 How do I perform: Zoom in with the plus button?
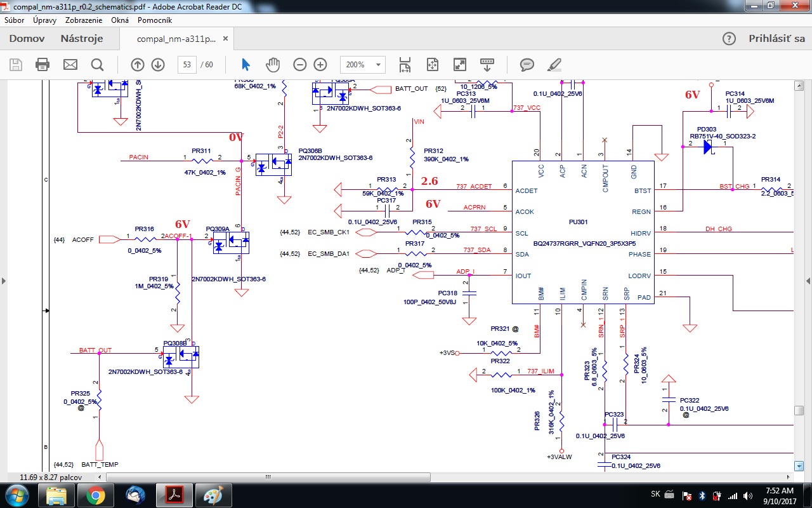tap(320, 64)
